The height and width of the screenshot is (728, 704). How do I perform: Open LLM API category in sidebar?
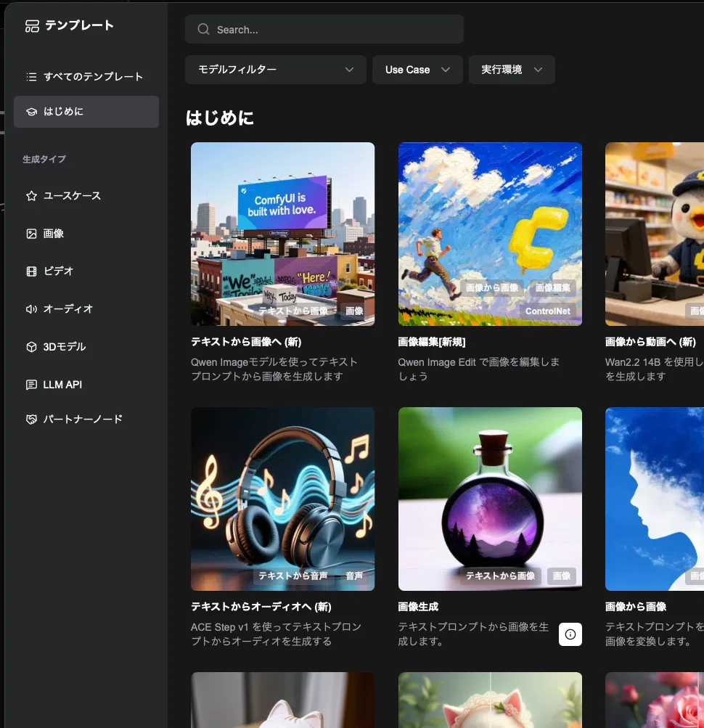[86, 385]
